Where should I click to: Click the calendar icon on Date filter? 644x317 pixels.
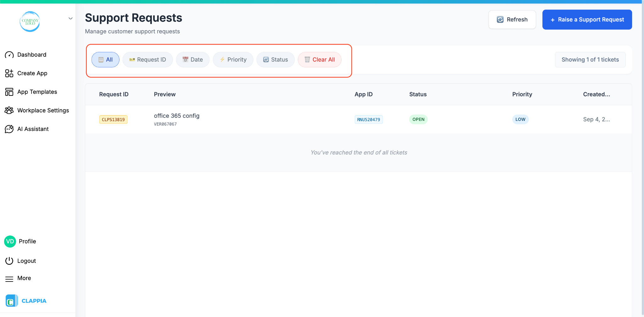coord(186,59)
